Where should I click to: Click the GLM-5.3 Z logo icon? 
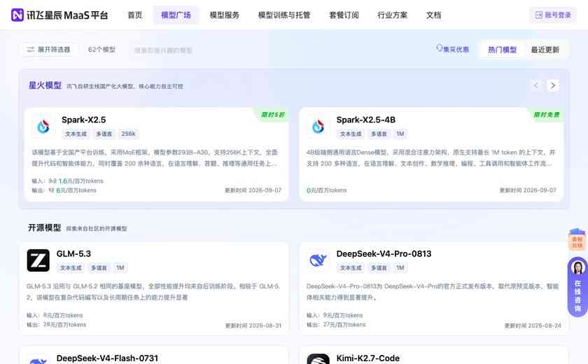(x=38, y=260)
